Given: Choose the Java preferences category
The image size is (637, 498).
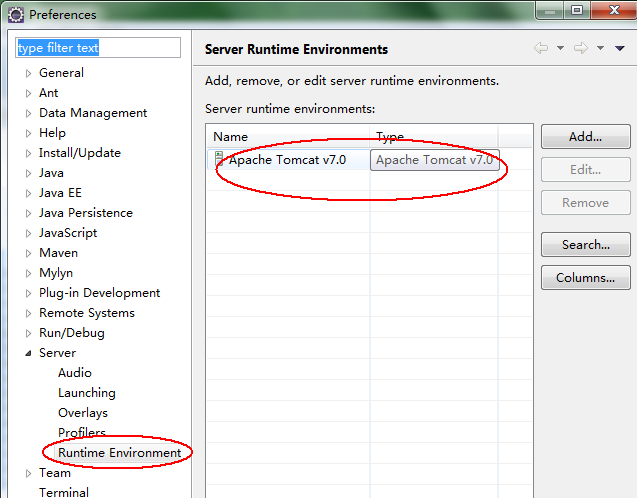Looking at the screenshot, I should 51,173.
